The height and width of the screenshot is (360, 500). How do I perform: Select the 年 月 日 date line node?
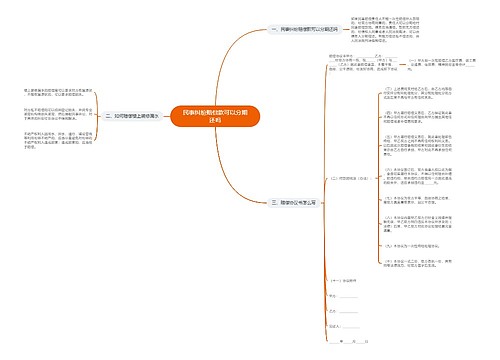coord(349,342)
